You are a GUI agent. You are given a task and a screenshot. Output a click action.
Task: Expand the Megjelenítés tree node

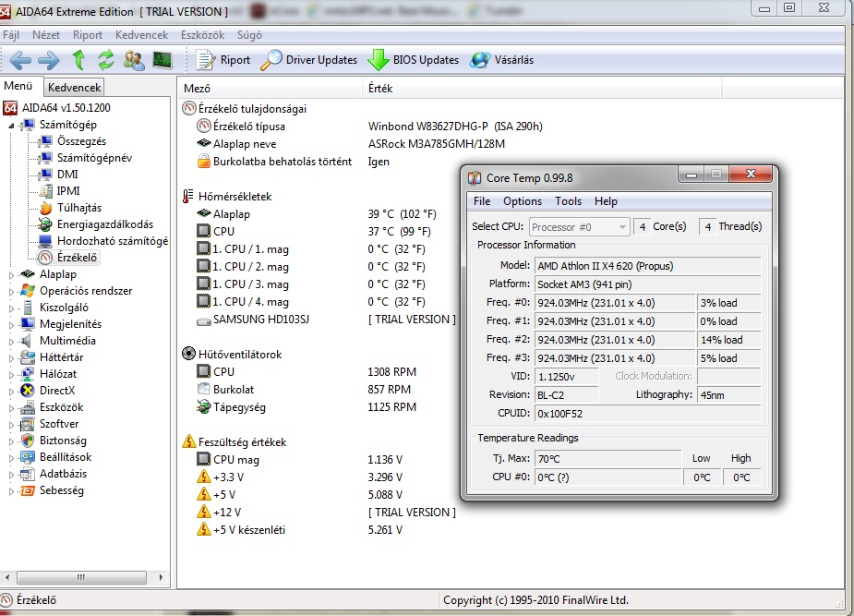11,324
